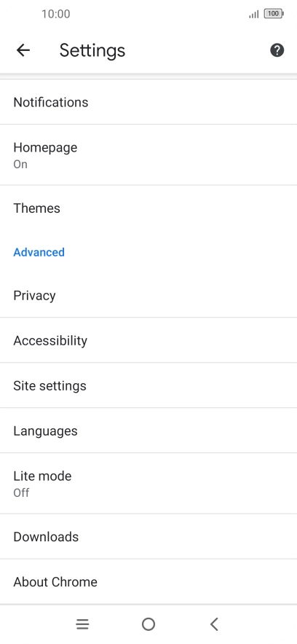Open the Lite mode setting showing Off
This screenshot has width=297, height=644.
148,484
